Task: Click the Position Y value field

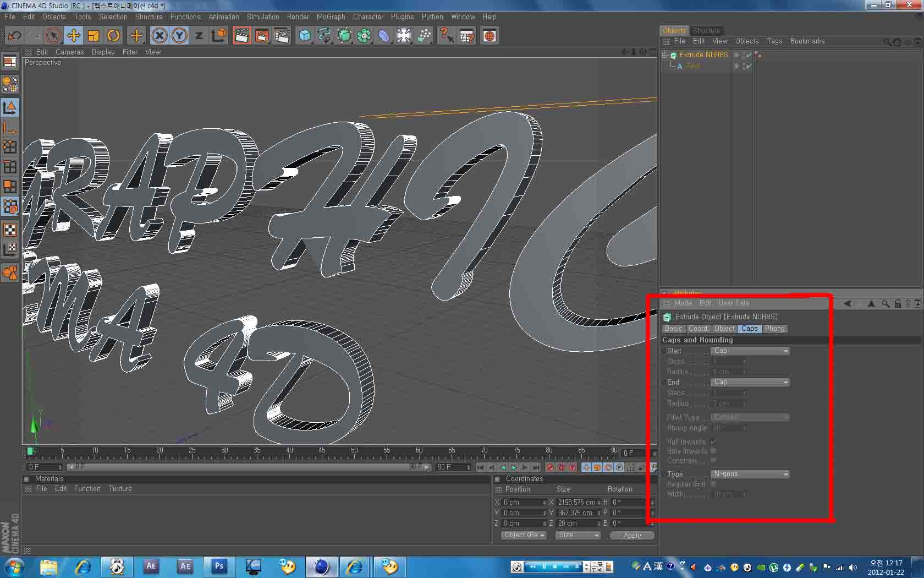Action: click(523, 513)
